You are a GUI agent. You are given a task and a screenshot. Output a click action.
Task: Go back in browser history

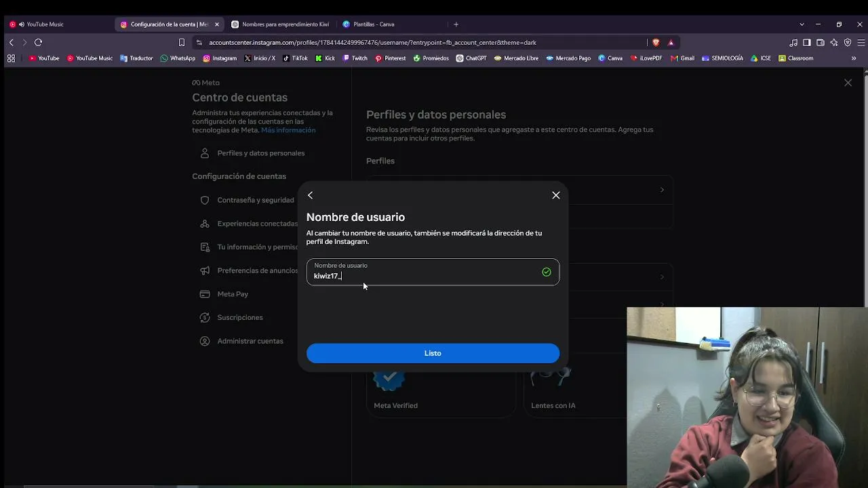point(11,42)
